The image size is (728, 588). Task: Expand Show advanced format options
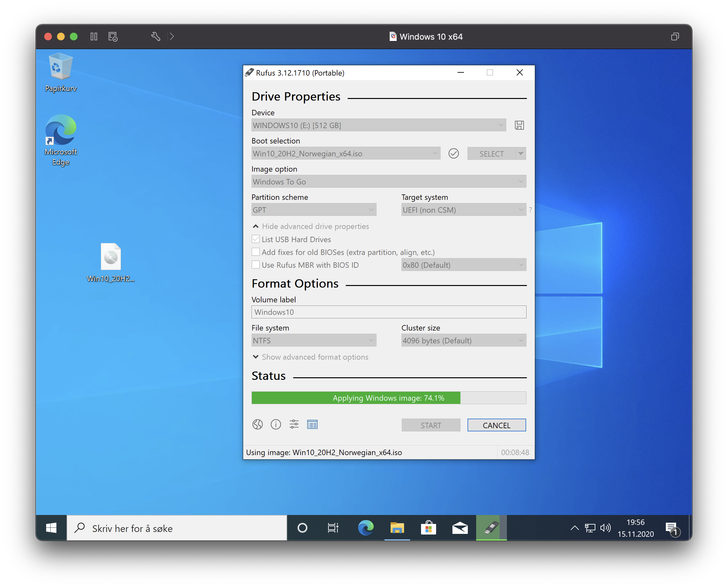(310, 357)
